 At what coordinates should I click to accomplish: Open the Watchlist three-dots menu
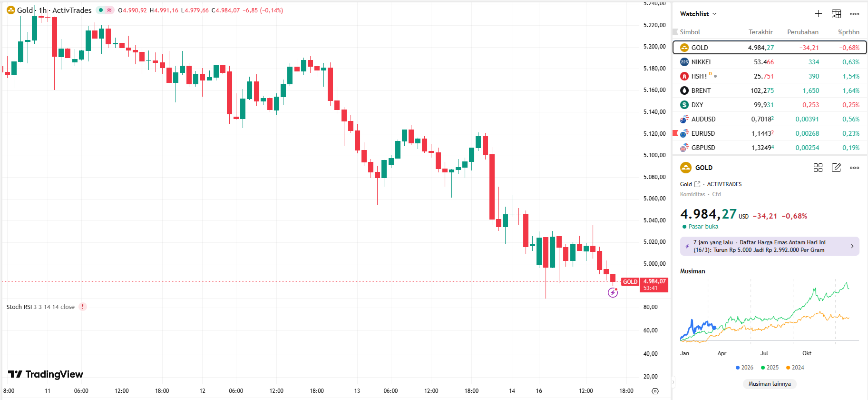coord(854,14)
